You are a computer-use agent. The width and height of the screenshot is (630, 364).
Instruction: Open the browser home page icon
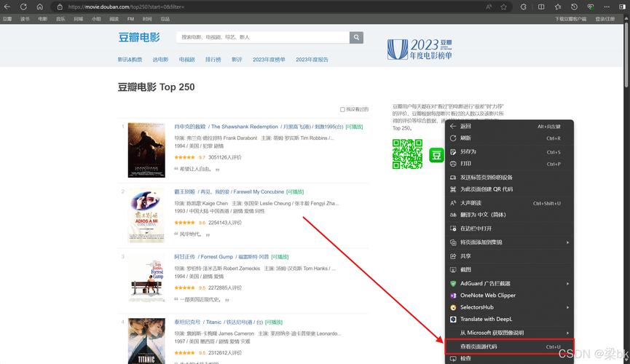click(x=39, y=7)
